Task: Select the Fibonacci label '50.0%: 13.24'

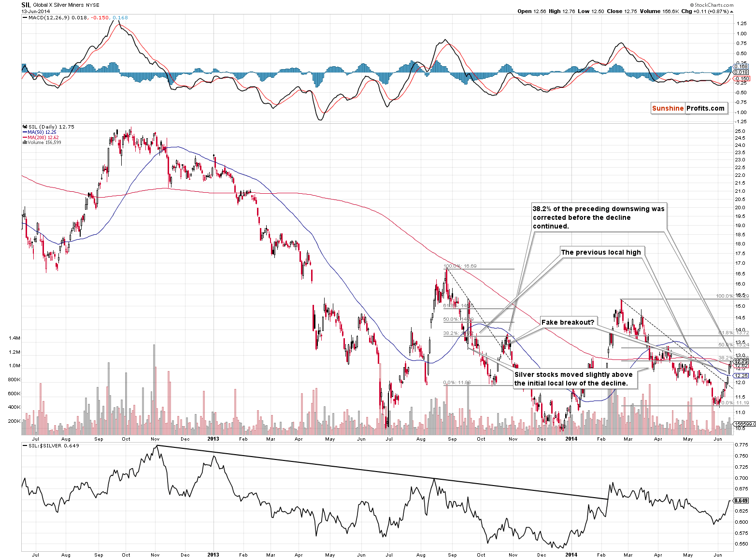Action: [x=733, y=345]
